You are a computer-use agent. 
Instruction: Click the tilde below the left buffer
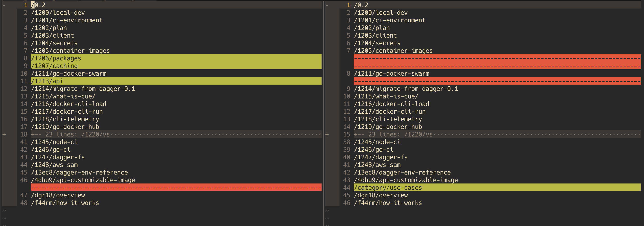[4, 211]
